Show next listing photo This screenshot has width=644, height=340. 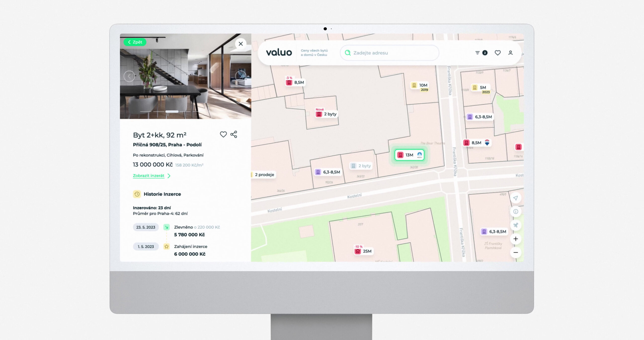tap(240, 76)
